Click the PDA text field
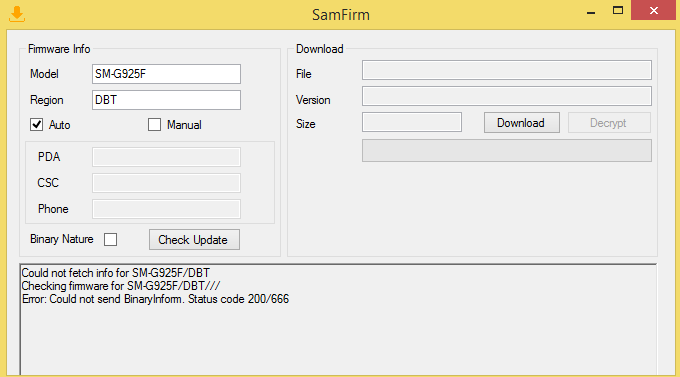The image size is (680, 377). (166, 157)
